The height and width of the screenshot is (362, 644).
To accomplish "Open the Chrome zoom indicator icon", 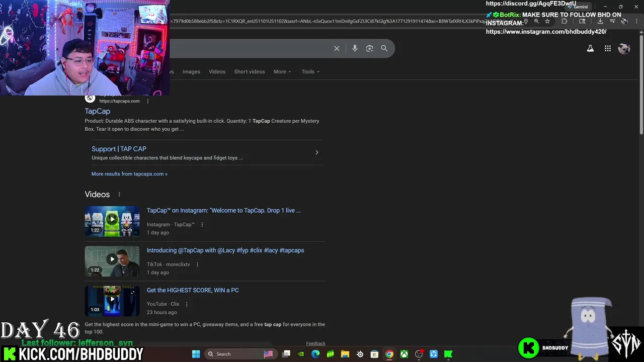I will tap(536, 21).
